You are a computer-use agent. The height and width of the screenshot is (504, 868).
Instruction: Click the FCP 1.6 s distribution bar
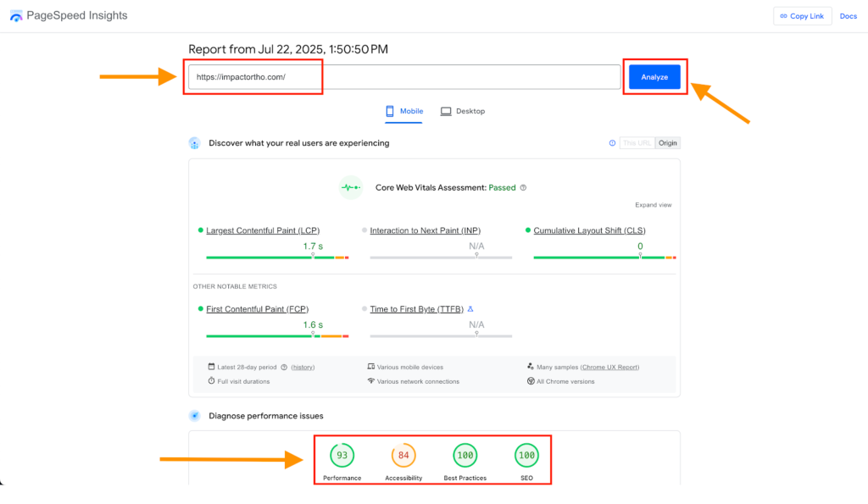[277, 335]
